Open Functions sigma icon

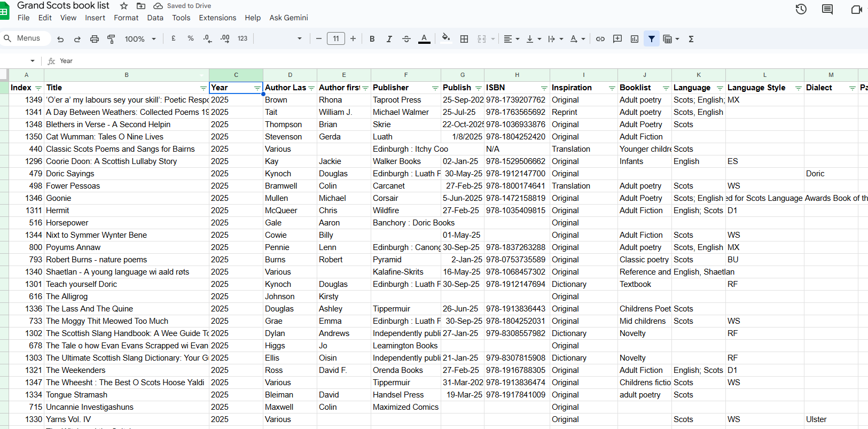691,39
